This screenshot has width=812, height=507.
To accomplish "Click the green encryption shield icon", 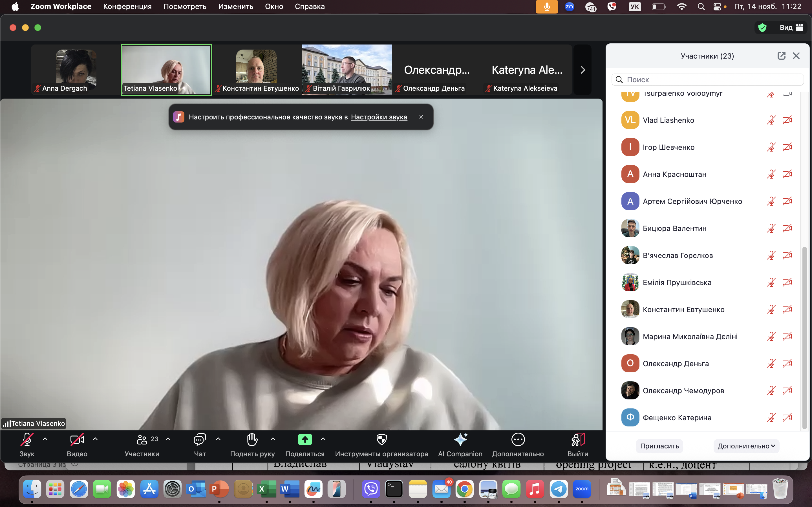I will [x=762, y=28].
